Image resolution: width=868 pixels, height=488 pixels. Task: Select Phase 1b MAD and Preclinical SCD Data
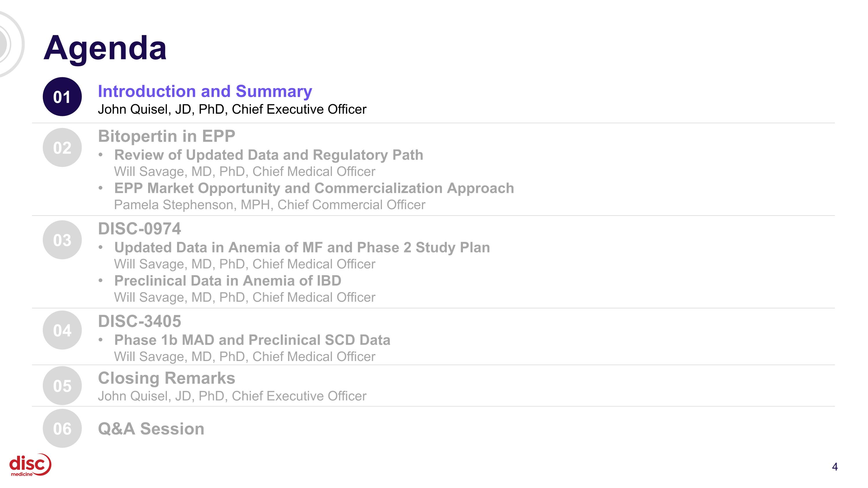[252, 340]
